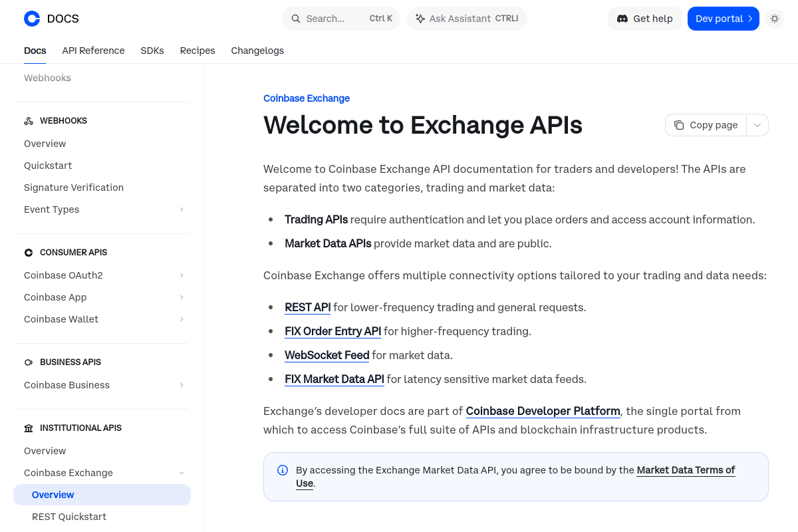Open the Ask Assistant button
Screen dimensions: 798x532
click(467, 19)
